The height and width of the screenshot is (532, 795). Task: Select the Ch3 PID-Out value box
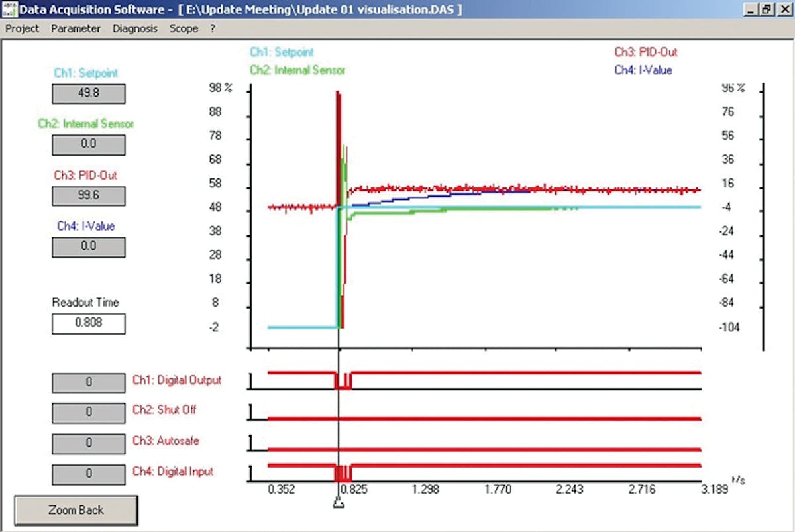pos(88,196)
